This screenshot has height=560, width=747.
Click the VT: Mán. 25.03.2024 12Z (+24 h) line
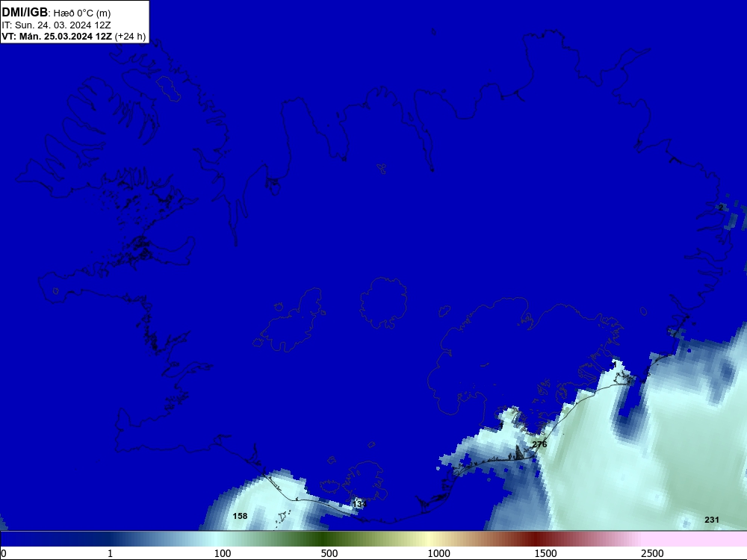click(x=74, y=36)
